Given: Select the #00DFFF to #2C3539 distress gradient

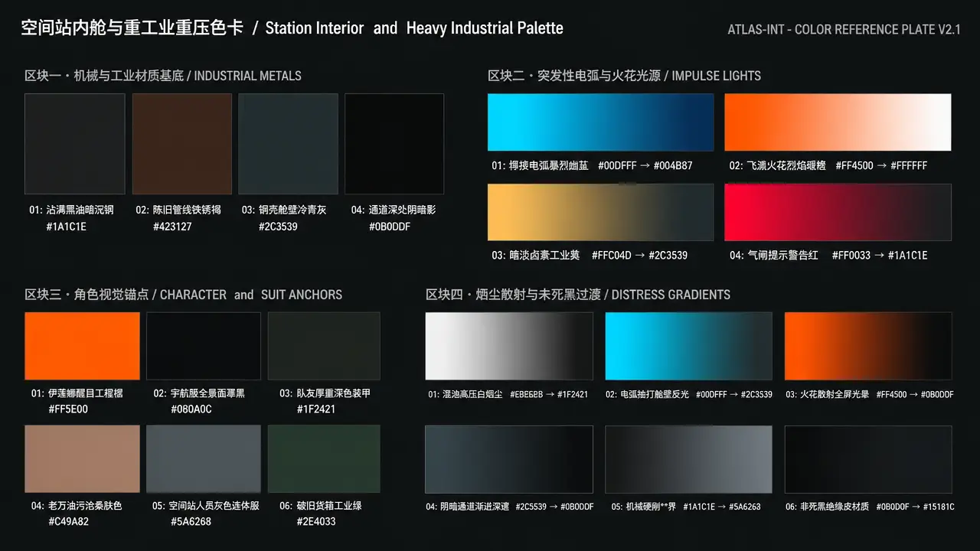Looking at the screenshot, I should (688, 346).
